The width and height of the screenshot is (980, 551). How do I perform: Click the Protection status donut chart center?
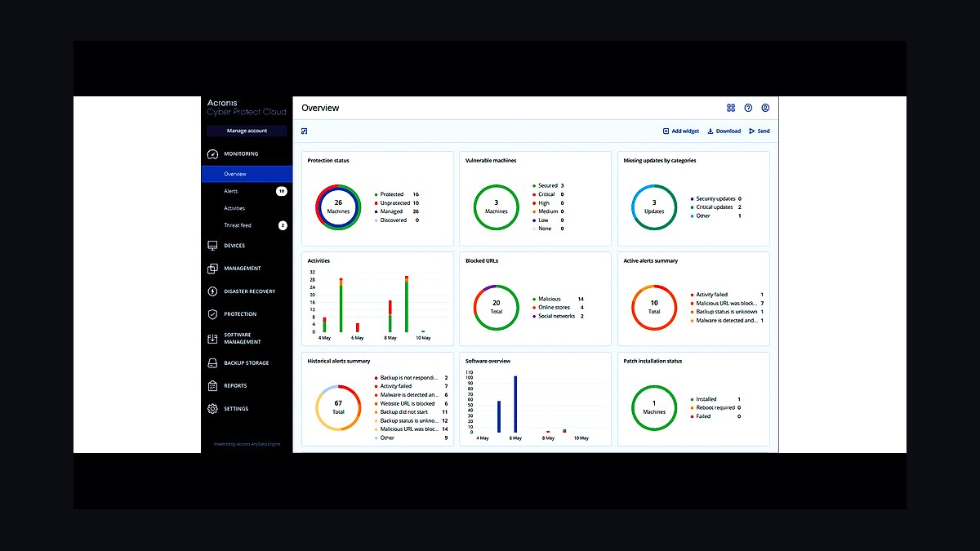(338, 207)
